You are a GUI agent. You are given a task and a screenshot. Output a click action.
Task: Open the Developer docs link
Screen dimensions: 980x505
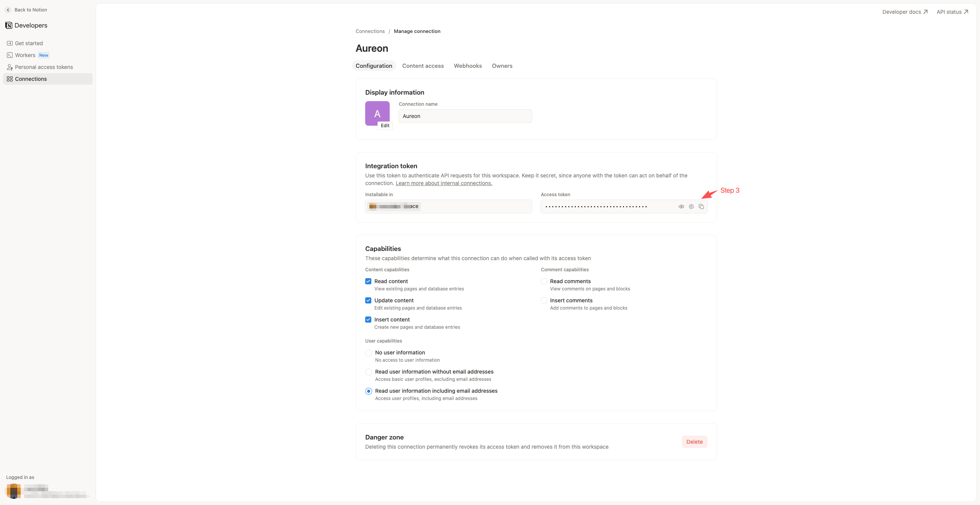(905, 12)
